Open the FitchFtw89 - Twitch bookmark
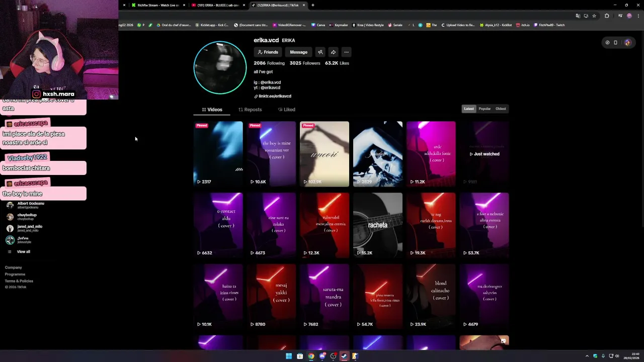This screenshot has width=644, height=362. tap(549, 25)
